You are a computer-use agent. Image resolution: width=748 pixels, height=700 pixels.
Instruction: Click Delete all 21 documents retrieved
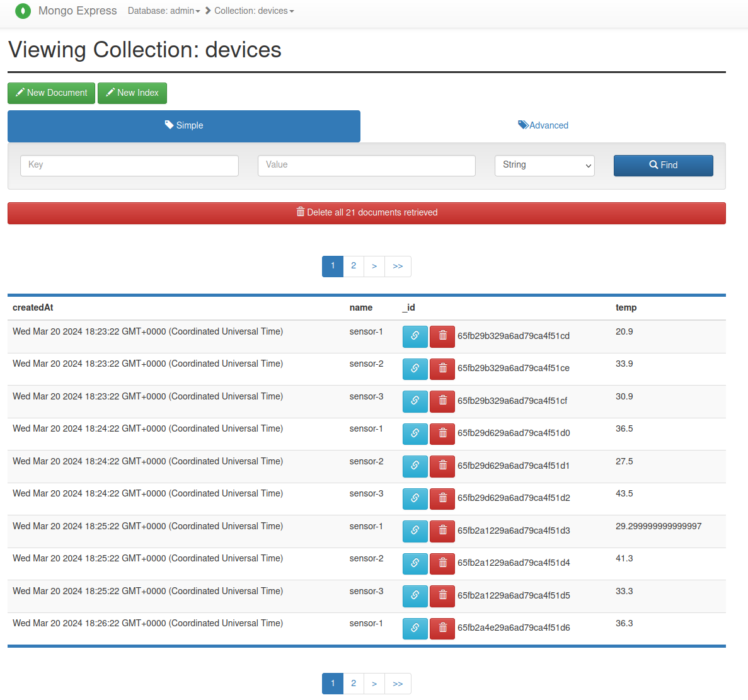coord(367,213)
